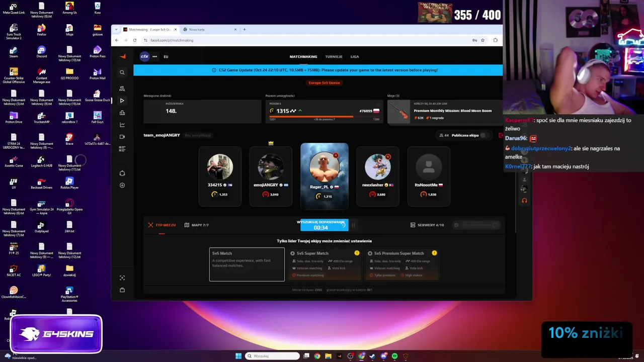The height and width of the screenshot is (362, 644).
Task: Select the TYP MECZU settings tab
Action: (x=162, y=225)
